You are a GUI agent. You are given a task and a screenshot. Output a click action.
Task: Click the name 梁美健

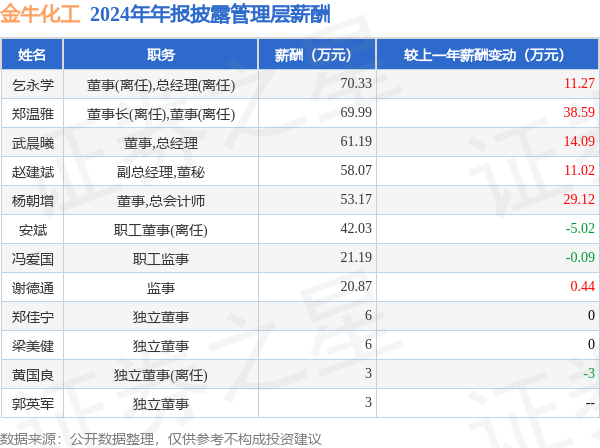[x=33, y=346]
